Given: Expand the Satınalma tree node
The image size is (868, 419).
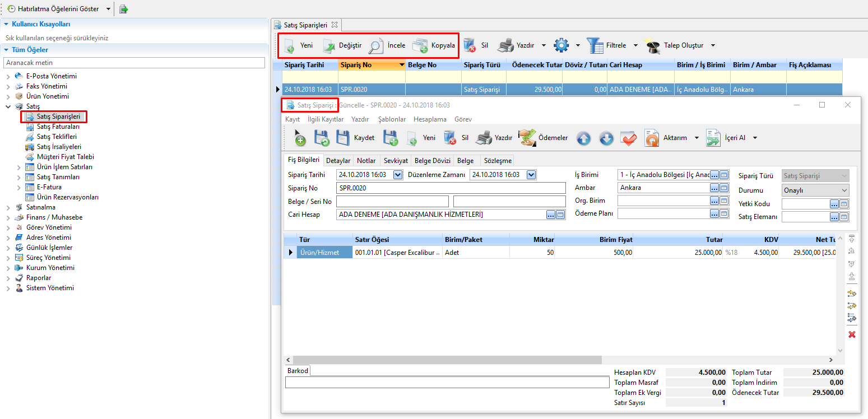Looking at the screenshot, I should [x=8, y=207].
